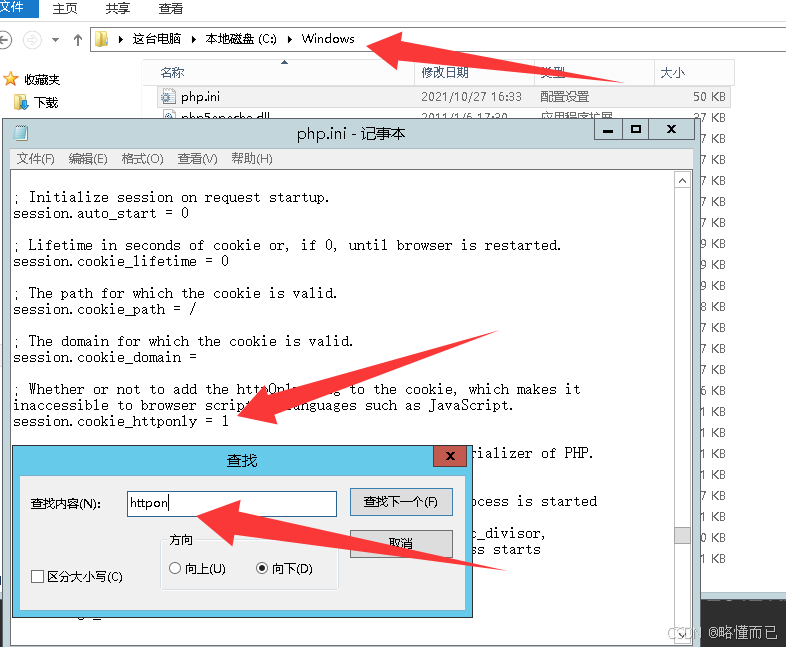This screenshot has height=647, width=786.
Task: Expand chevron after 本地磁盘 (C:)
Action: pos(289,39)
